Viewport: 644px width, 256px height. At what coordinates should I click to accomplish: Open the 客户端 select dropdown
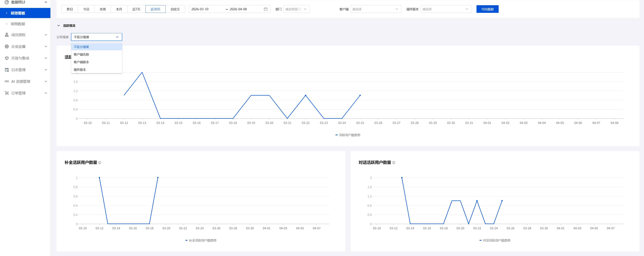[x=375, y=9]
